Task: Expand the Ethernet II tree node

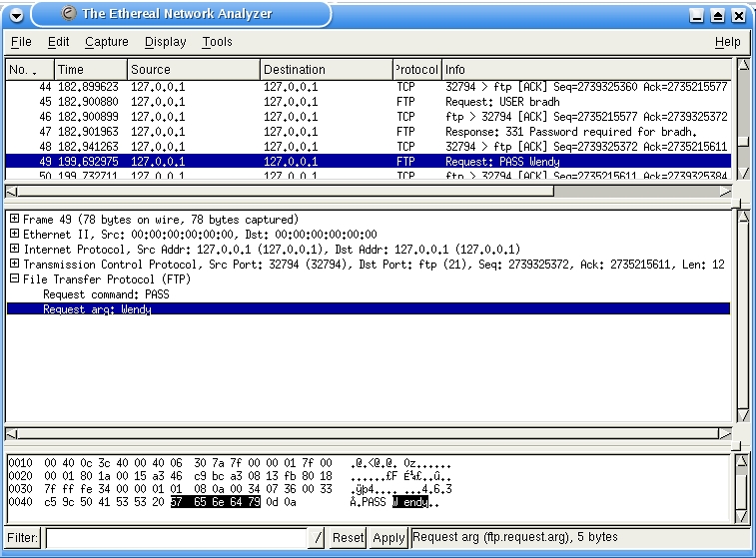Action: (14, 235)
